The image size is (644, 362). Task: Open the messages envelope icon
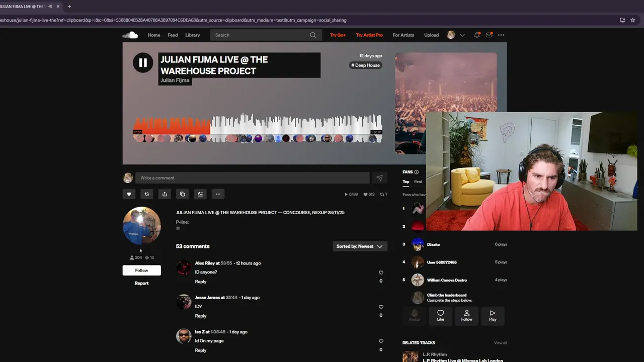tap(489, 35)
